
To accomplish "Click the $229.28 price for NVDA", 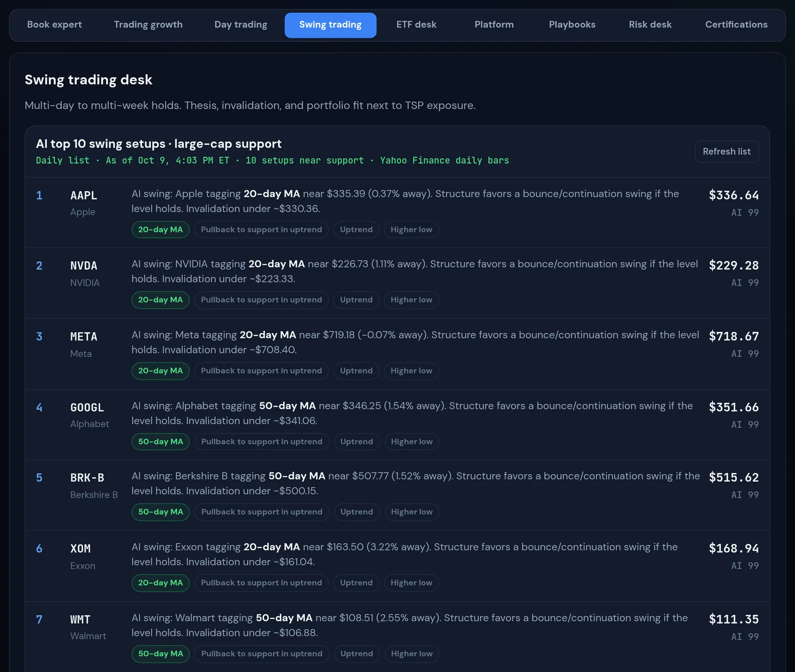I will [x=734, y=265].
